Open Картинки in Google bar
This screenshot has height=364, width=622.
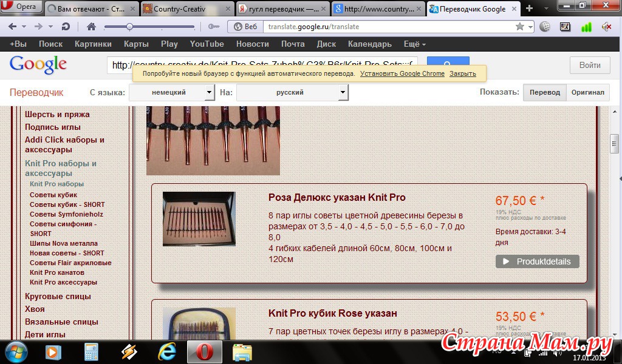point(93,44)
